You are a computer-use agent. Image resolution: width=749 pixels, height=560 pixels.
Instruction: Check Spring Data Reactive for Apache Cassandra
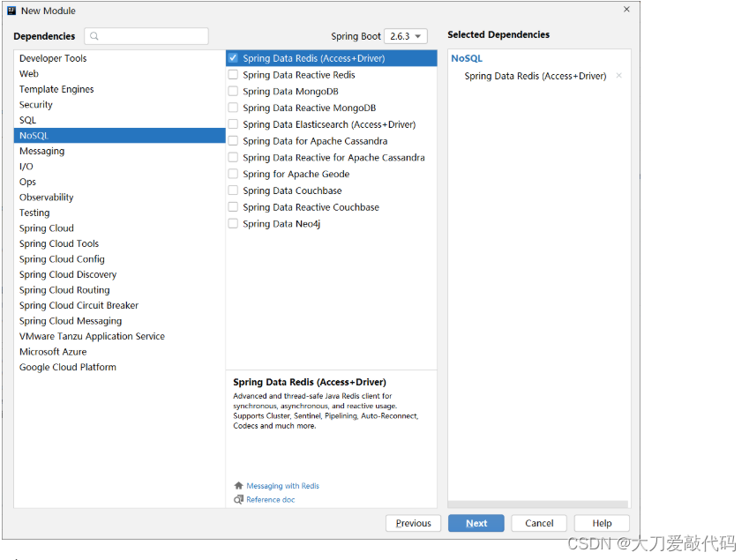coord(233,157)
